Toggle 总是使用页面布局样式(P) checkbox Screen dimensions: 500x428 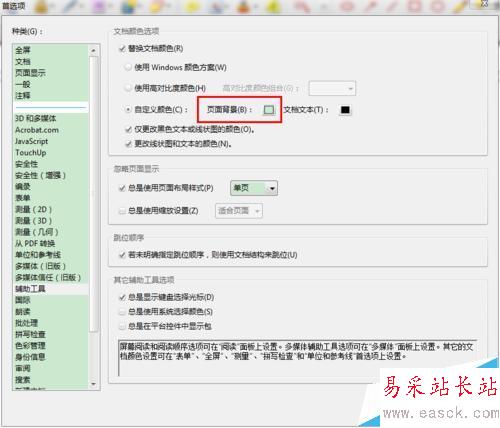(x=122, y=188)
